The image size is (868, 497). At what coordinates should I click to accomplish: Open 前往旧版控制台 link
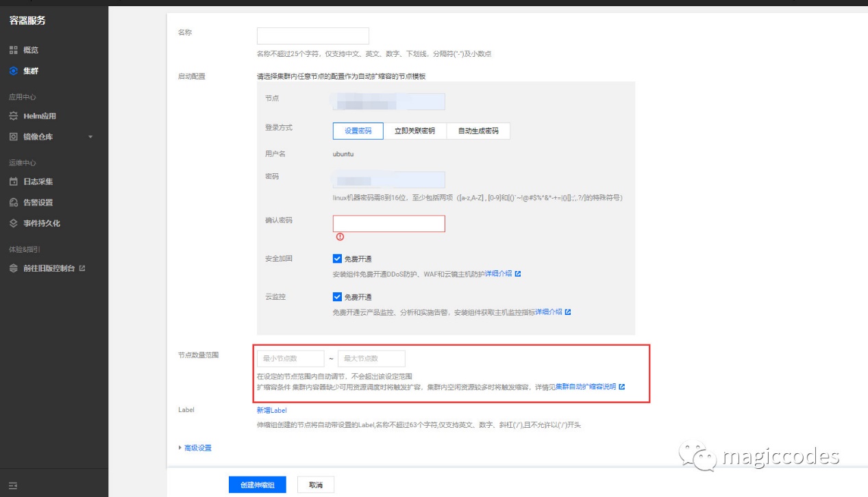pyautogui.click(x=49, y=268)
